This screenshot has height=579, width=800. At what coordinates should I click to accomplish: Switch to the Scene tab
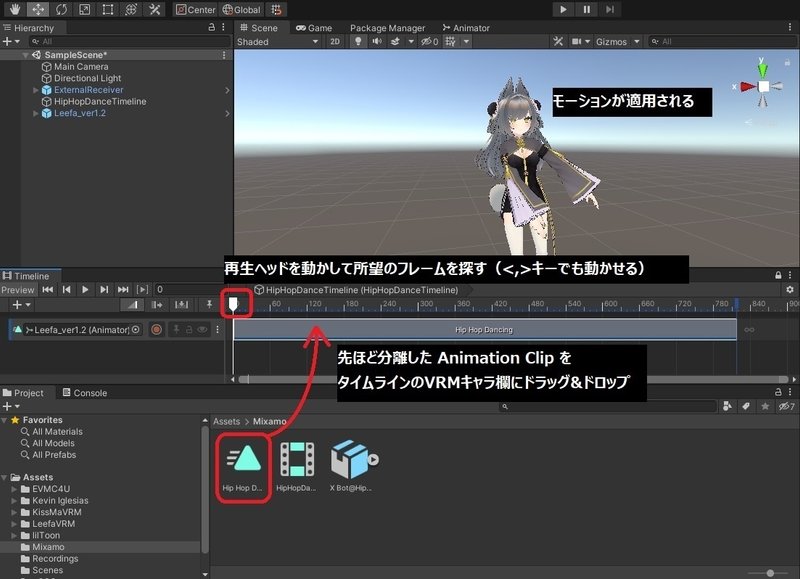pos(259,28)
